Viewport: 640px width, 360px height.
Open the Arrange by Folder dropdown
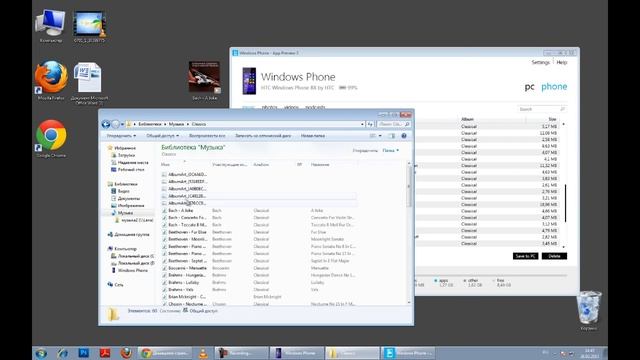point(391,151)
